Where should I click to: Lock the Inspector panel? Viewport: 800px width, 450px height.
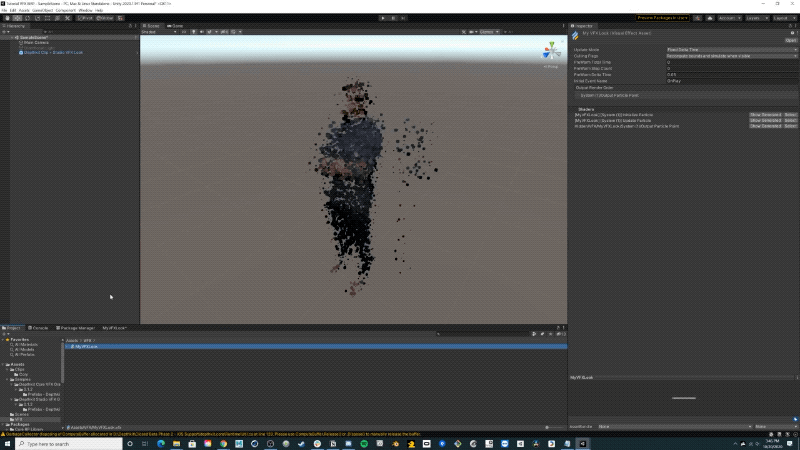790,26
